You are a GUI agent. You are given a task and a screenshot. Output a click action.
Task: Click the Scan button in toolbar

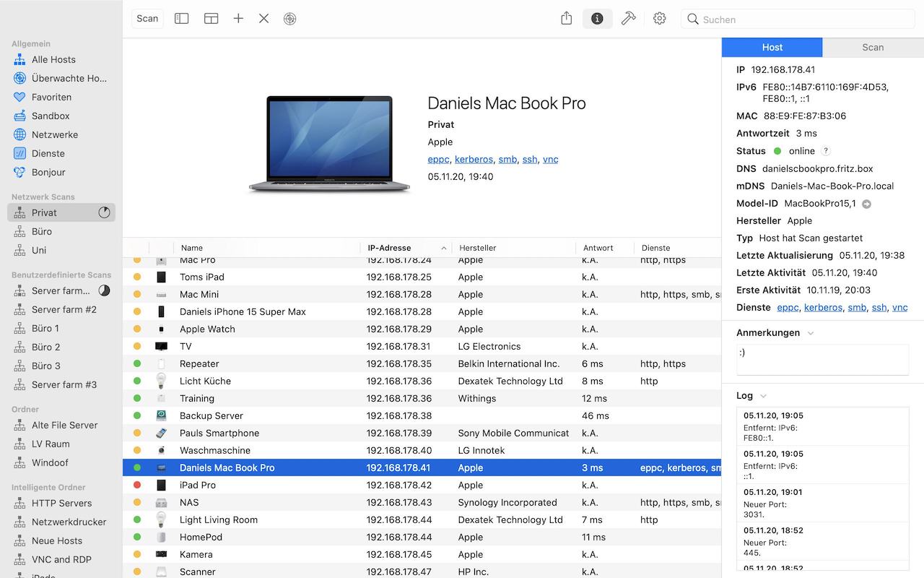147,19
